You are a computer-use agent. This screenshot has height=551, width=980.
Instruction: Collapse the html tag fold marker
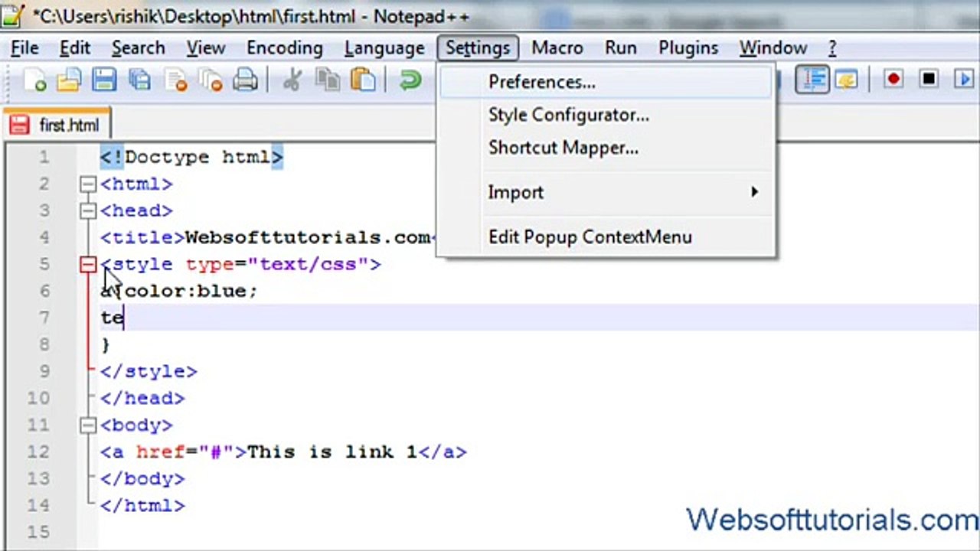click(x=88, y=184)
